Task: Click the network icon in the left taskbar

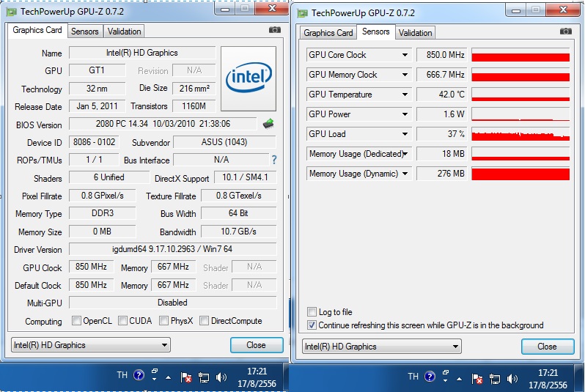Action: click(203, 378)
